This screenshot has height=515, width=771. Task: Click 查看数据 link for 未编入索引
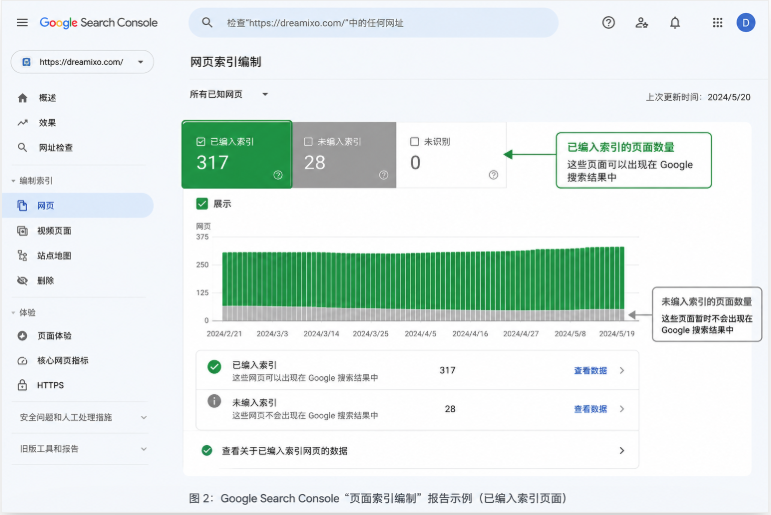tap(591, 409)
